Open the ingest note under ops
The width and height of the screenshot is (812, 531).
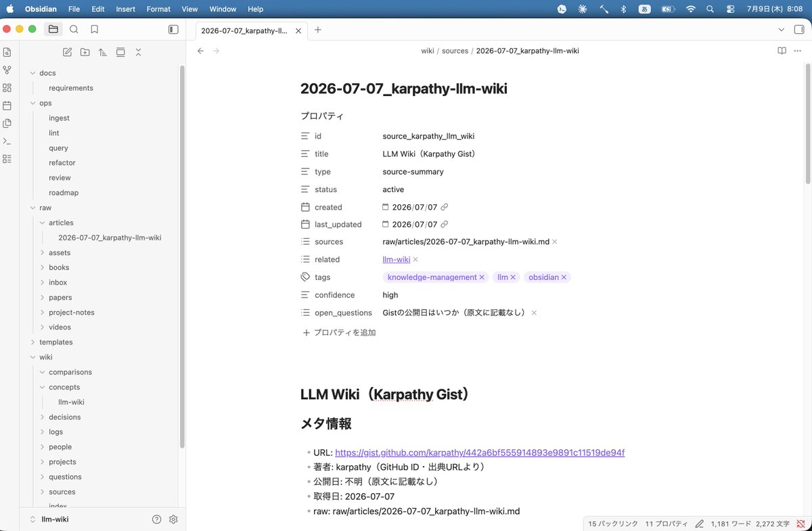(59, 118)
